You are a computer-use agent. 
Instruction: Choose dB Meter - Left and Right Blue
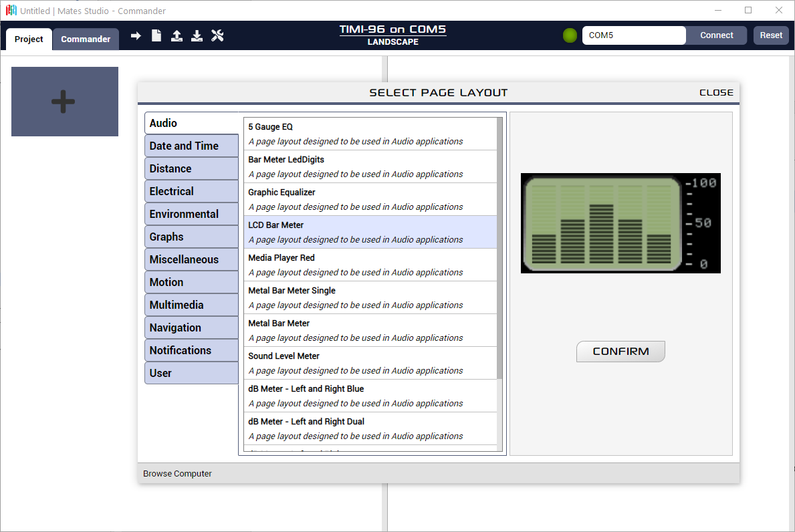(x=370, y=396)
